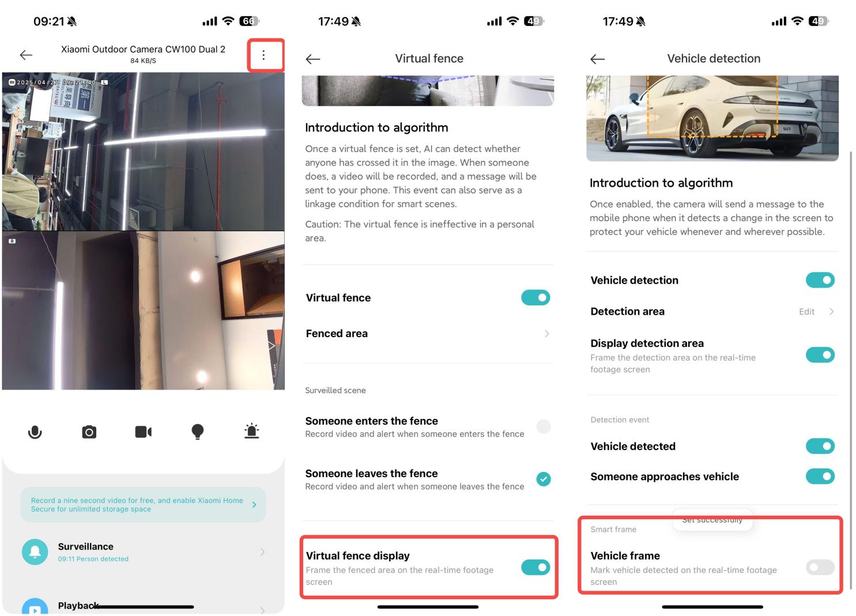
Task: Open the Fenced area chevron
Action: point(546,334)
